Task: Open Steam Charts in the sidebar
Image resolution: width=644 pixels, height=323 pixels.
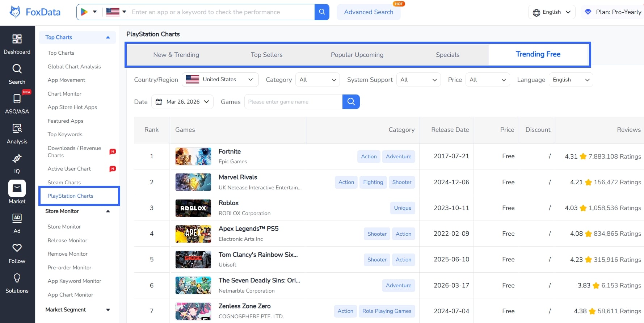Action: click(x=64, y=182)
